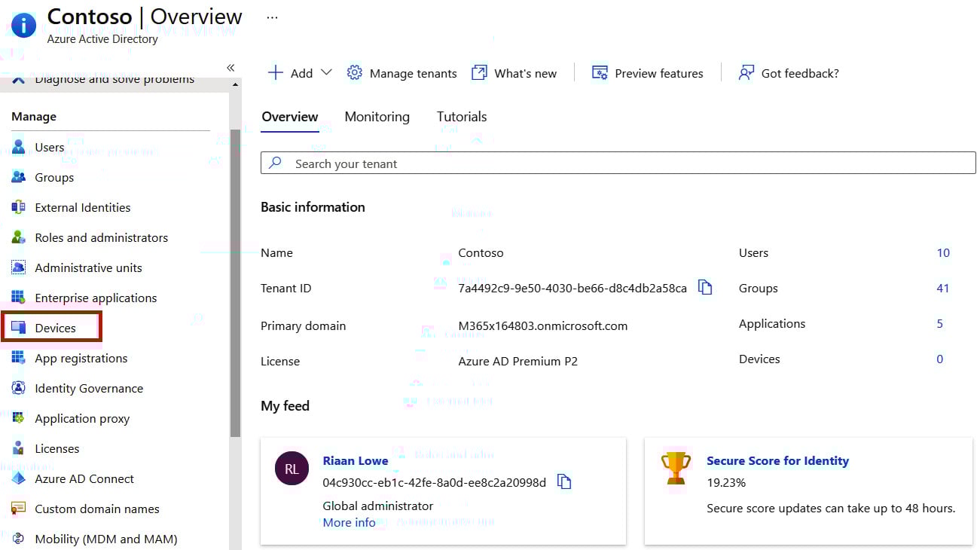The width and height of the screenshot is (980, 550).
Task: Click the Devices monitor icon
Action: 19,328
